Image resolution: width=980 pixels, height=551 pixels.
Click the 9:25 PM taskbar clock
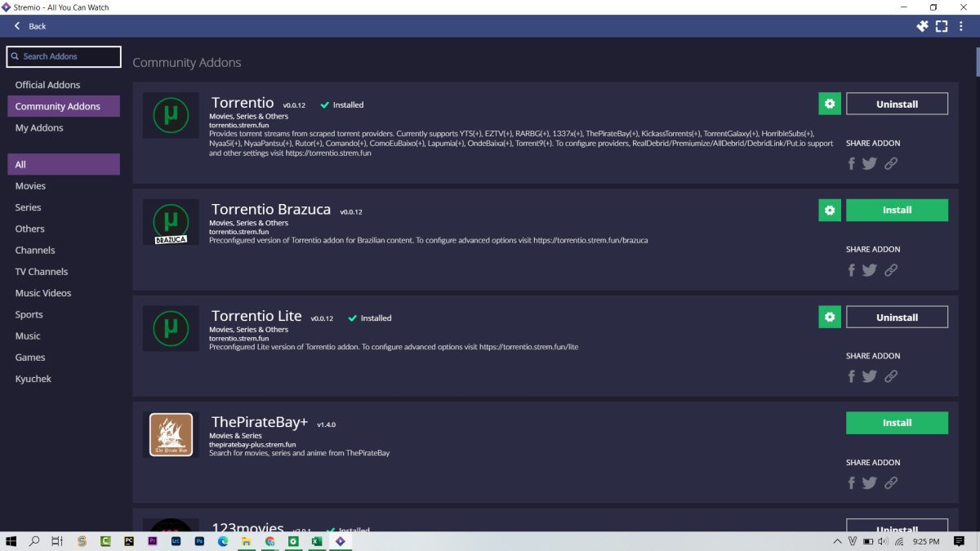click(926, 541)
